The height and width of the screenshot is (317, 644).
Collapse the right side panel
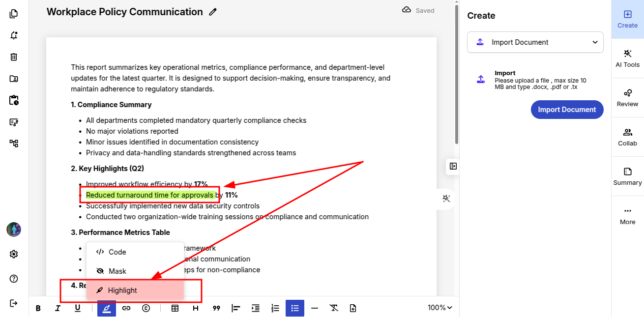[x=453, y=166]
